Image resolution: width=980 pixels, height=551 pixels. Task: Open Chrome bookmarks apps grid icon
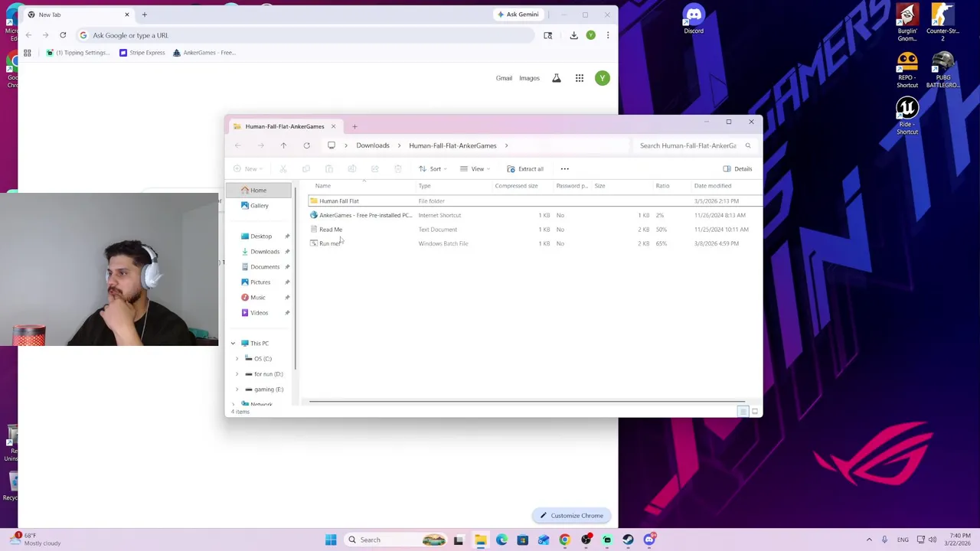28,53
